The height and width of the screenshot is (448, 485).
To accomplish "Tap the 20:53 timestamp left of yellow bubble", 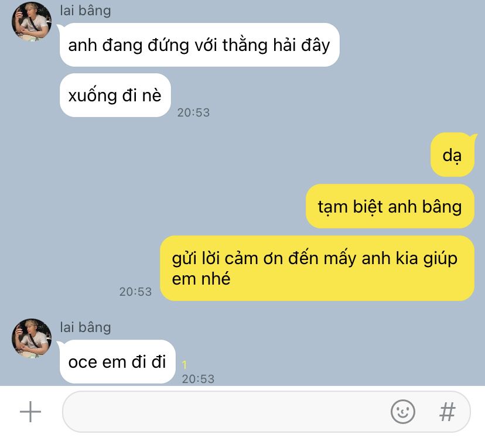I will click(x=135, y=292).
